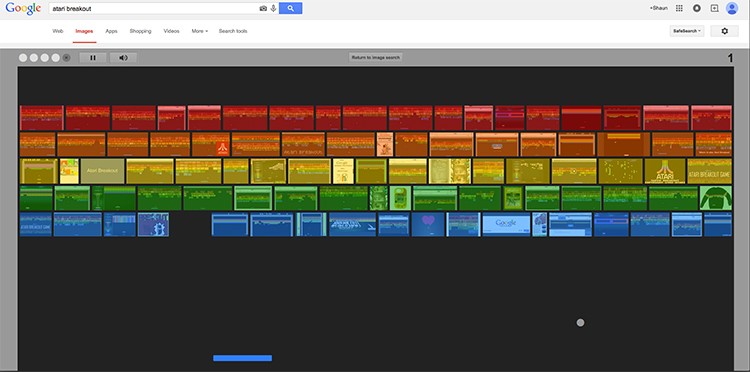Open the notifications circle icon
Screen dimensions: 750x372
point(697,8)
